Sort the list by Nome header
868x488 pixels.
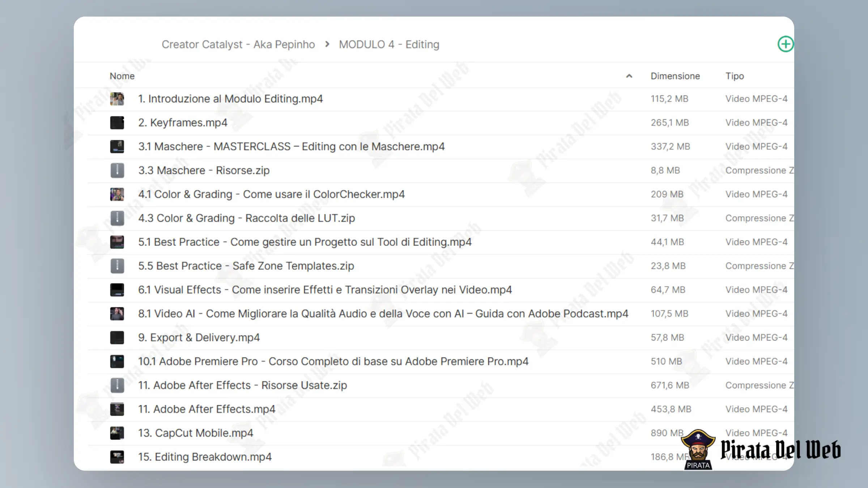[122, 76]
